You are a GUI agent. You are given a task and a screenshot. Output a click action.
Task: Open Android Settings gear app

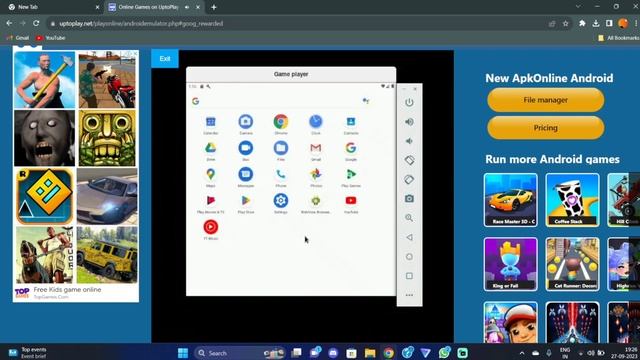(x=281, y=201)
